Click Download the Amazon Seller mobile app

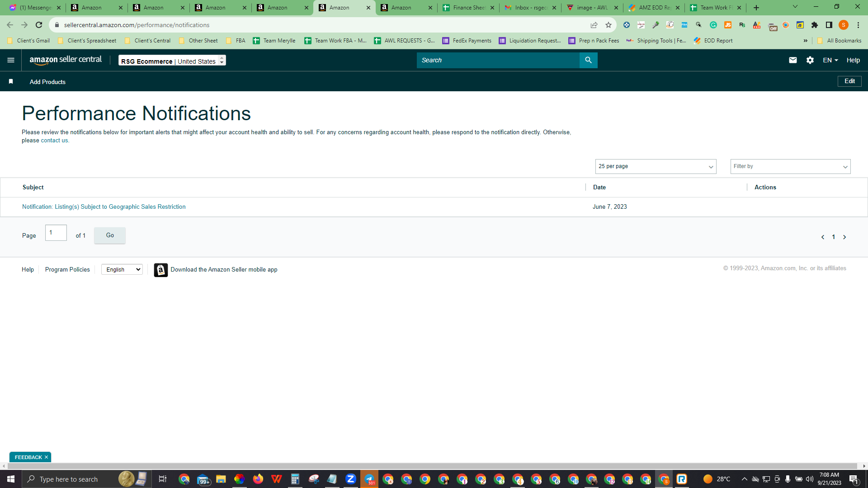(224, 270)
